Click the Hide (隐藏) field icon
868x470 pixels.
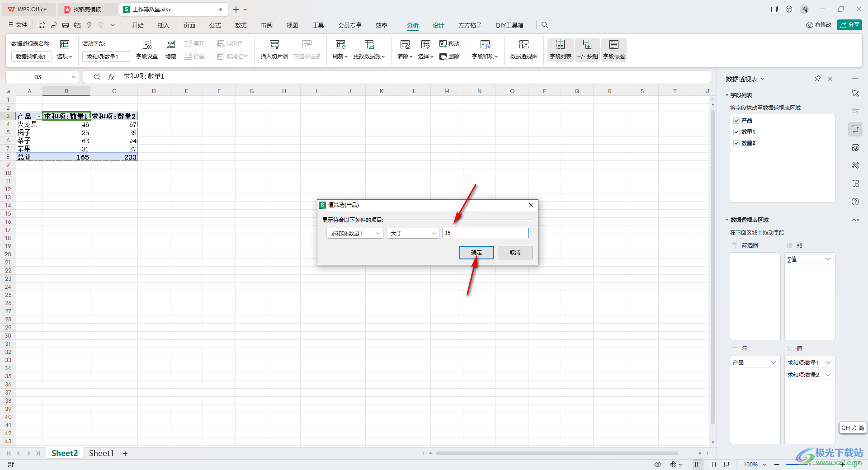click(x=171, y=50)
